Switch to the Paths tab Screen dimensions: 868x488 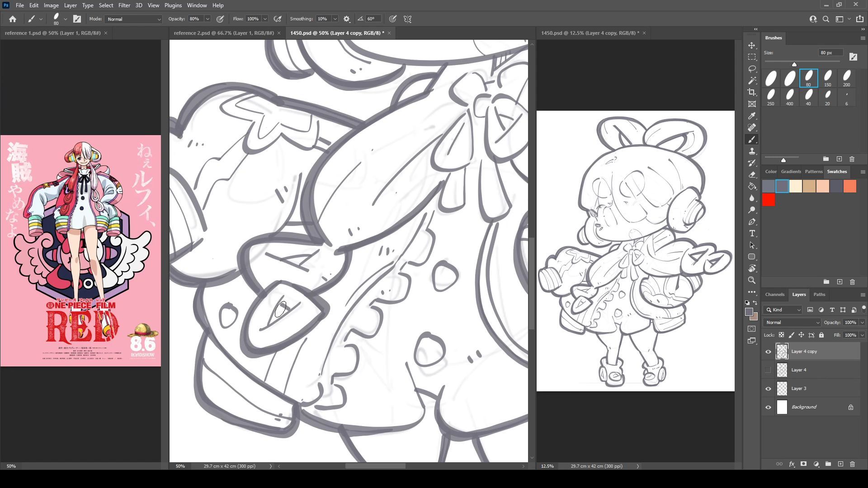819,295
